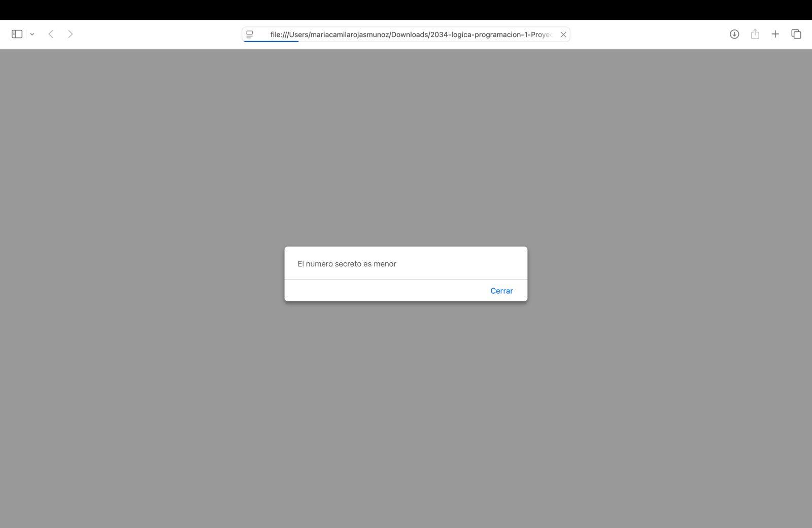Stop loading with the X icon
The image size is (812, 528).
coord(563,34)
